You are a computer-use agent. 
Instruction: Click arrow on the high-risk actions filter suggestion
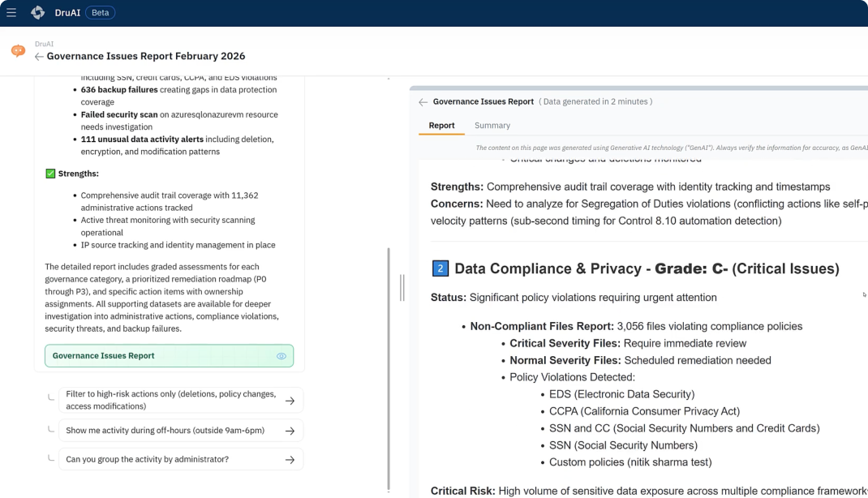click(290, 401)
